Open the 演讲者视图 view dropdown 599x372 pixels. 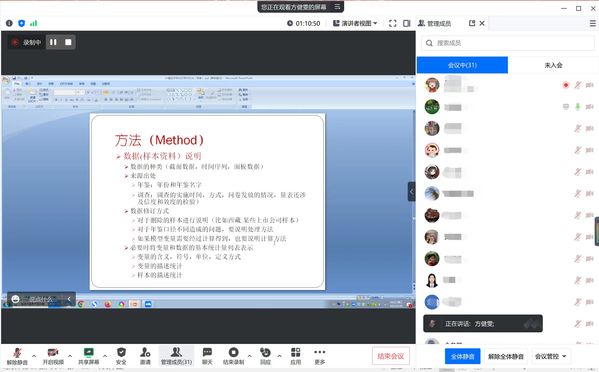pos(355,23)
